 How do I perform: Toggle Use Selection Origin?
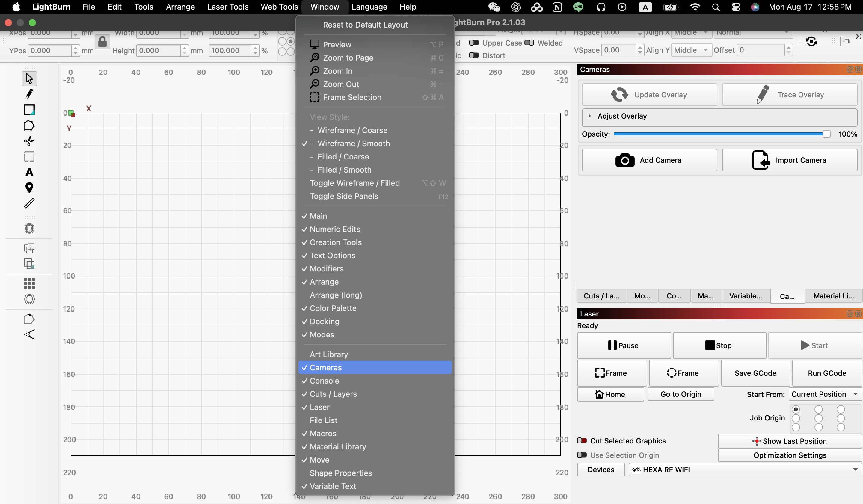click(582, 455)
